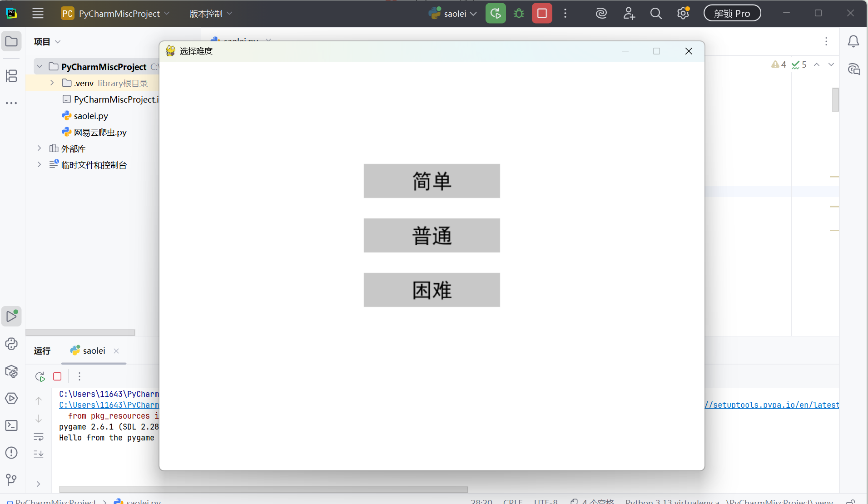Open the Project tool window
The image size is (868, 504).
pyautogui.click(x=11, y=41)
